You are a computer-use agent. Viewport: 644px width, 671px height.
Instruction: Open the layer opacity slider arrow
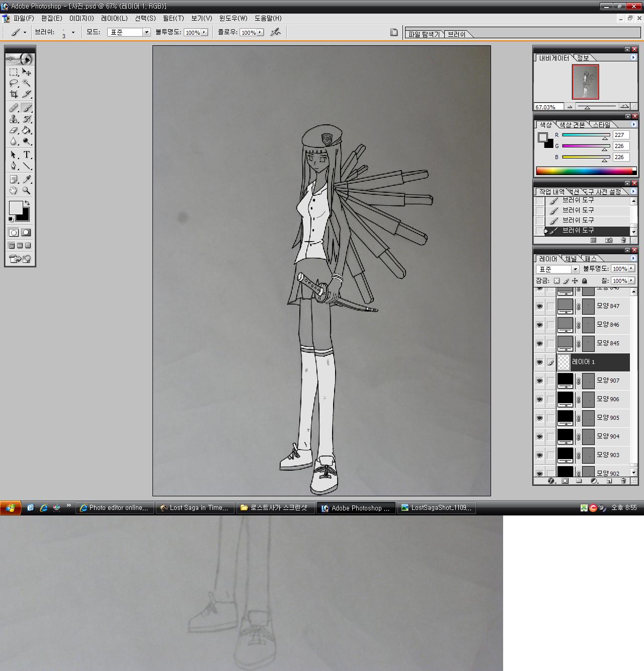tap(631, 269)
